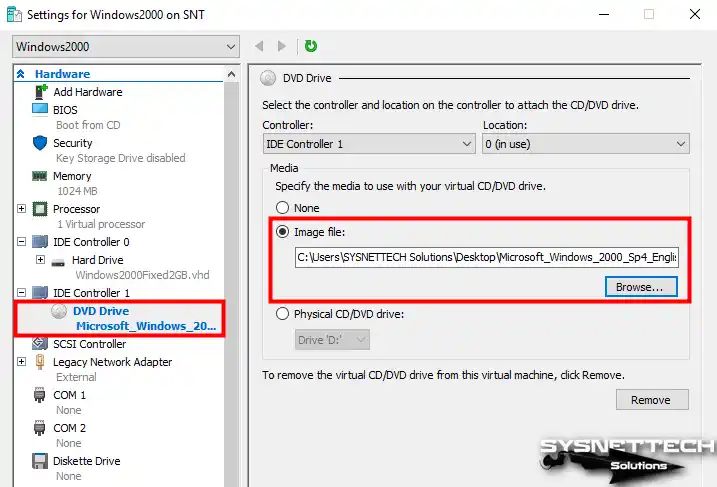Expand the Legacy Network Adapter node
This screenshot has width=717, height=487.
coord(21,362)
